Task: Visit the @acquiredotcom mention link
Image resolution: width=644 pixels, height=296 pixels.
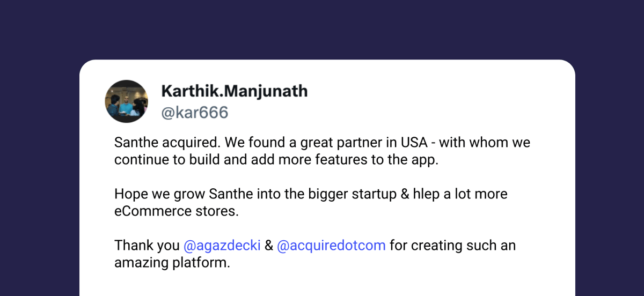Action: [x=331, y=246]
